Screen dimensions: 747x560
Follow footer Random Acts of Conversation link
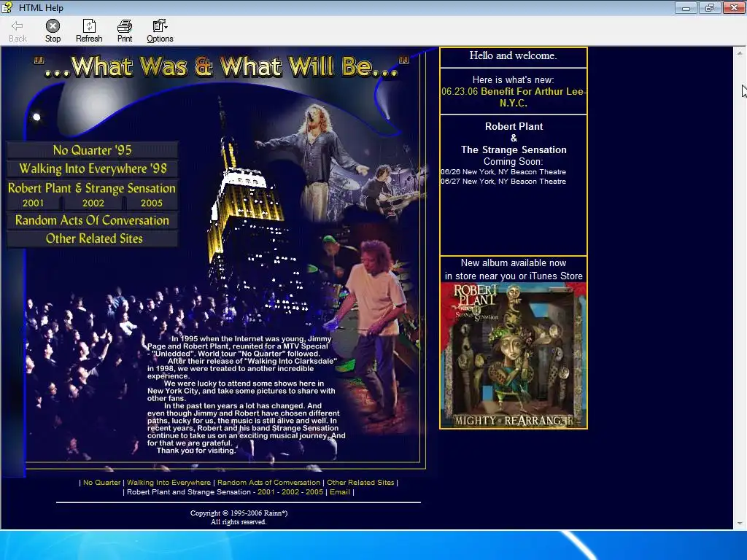click(x=268, y=483)
